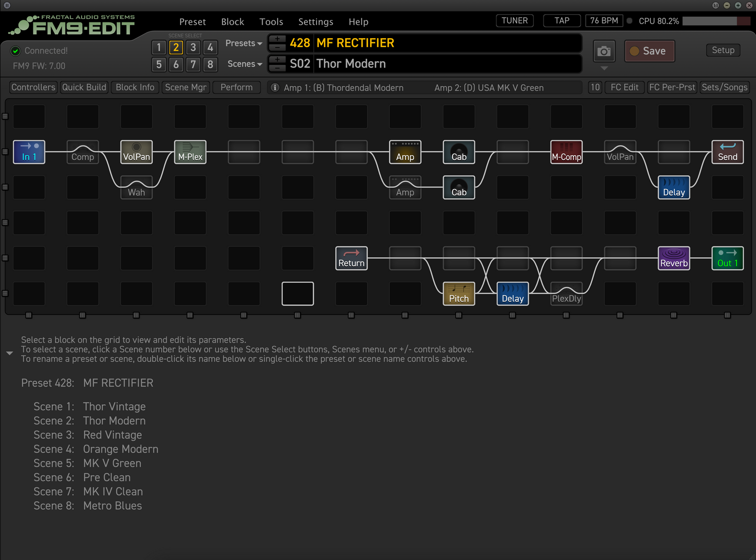Select Scene 5: MK V Green in list
This screenshot has height=560, width=756.
(87, 463)
